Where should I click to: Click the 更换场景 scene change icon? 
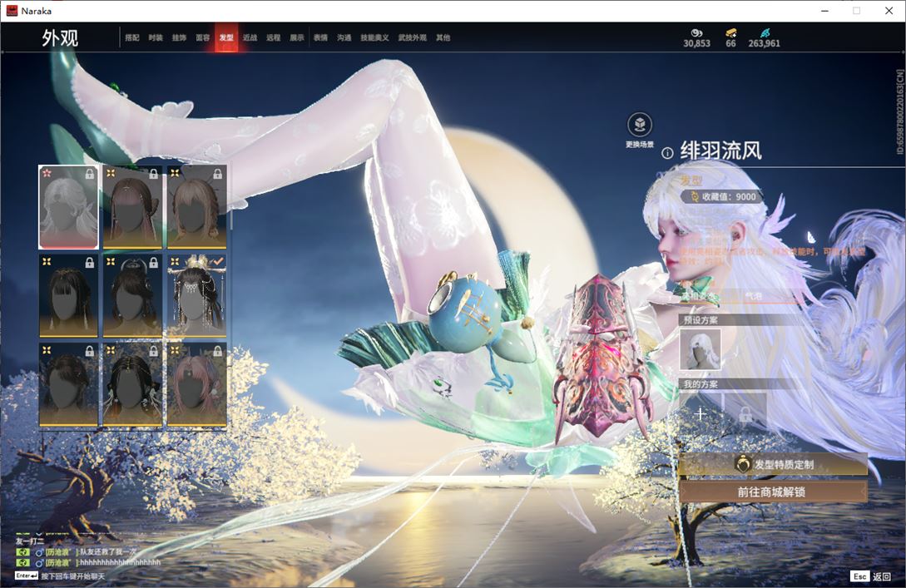tap(640, 125)
